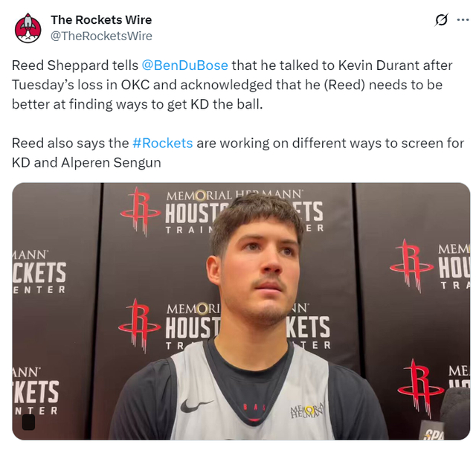Click the top Rockets logo in the video
This screenshot has height=453, width=476.
(x=141, y=211)
